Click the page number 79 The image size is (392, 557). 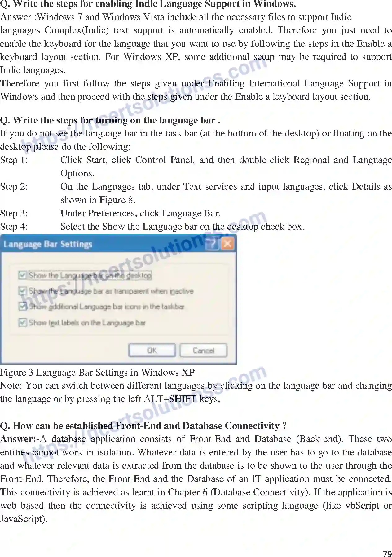[387, 554]
